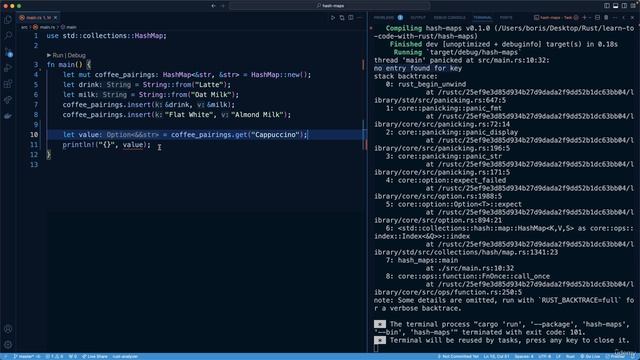Open the Manage gear icon
The width and height of the screenshot is (640, 360).
coord(8,344)
